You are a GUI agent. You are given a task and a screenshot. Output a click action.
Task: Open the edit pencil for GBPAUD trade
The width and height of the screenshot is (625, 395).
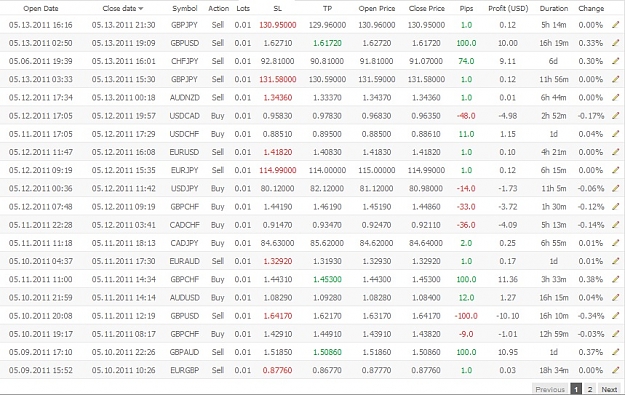pyautogui.click(x=616, y=352)
